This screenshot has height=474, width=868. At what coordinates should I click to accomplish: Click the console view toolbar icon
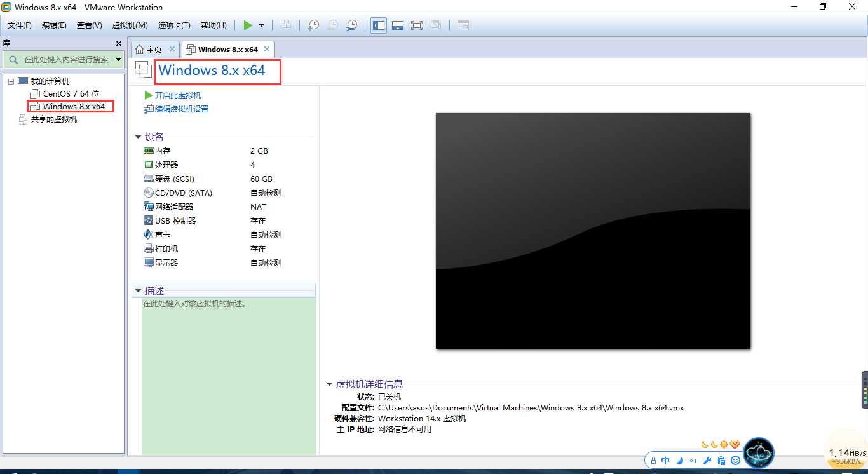pos(463,25)
